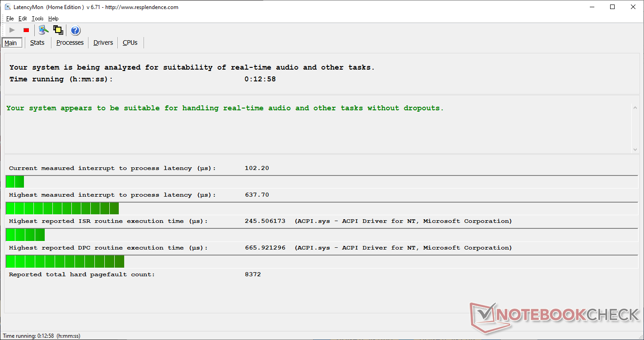Click the highest DPC routine execution time bar

[x=322, y=261]
